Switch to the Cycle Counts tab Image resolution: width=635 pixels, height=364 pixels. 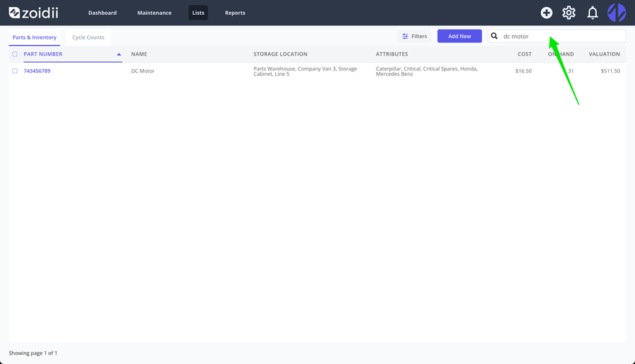click(x=88, y=37)
